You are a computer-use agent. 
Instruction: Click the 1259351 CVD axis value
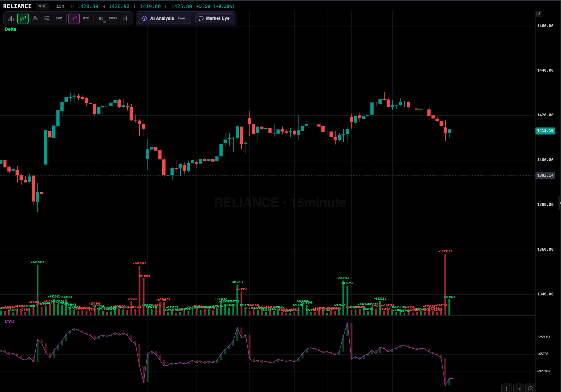(544, 337)
